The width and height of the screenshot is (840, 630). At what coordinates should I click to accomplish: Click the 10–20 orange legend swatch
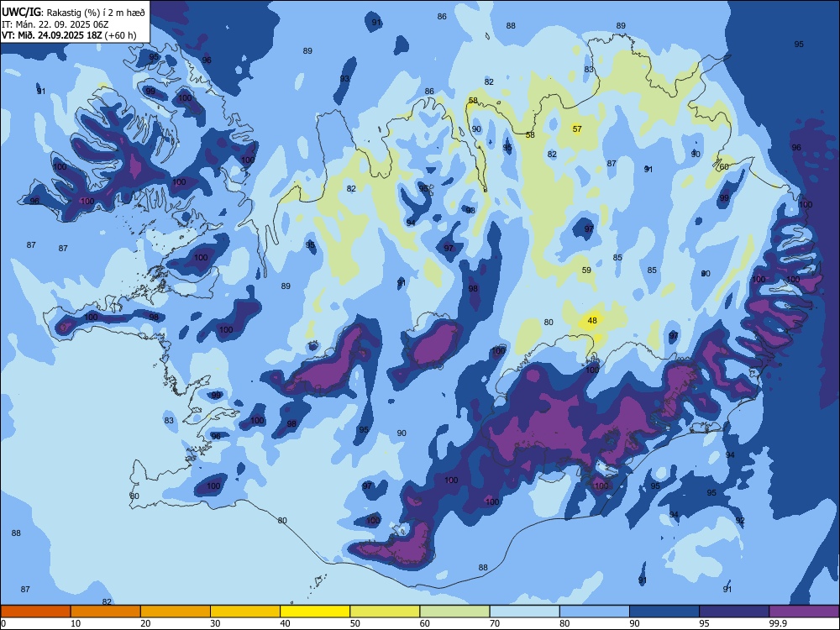click(x=106, y=612)
